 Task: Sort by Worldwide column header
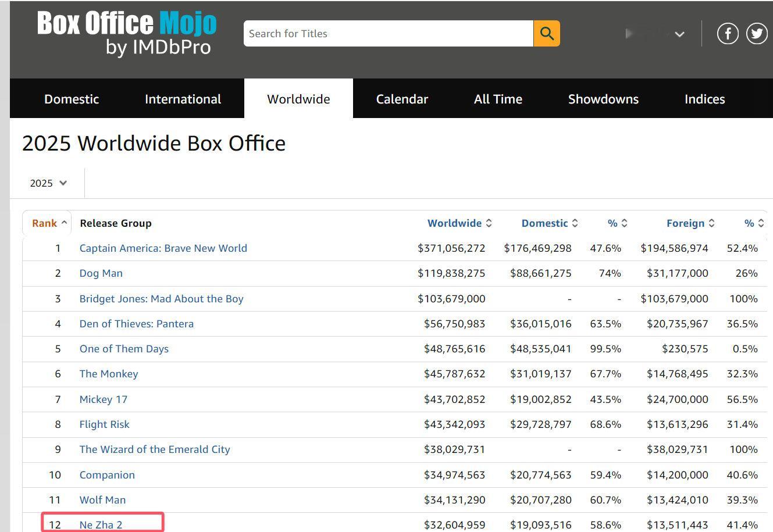[x=459, y=223]
